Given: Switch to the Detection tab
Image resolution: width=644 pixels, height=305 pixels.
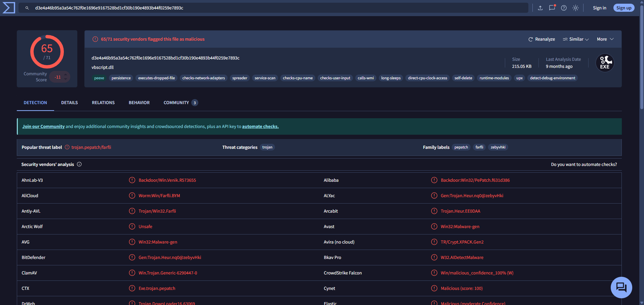Looking at the screenshot, I should pyautogui.click(x=35, y=103).
